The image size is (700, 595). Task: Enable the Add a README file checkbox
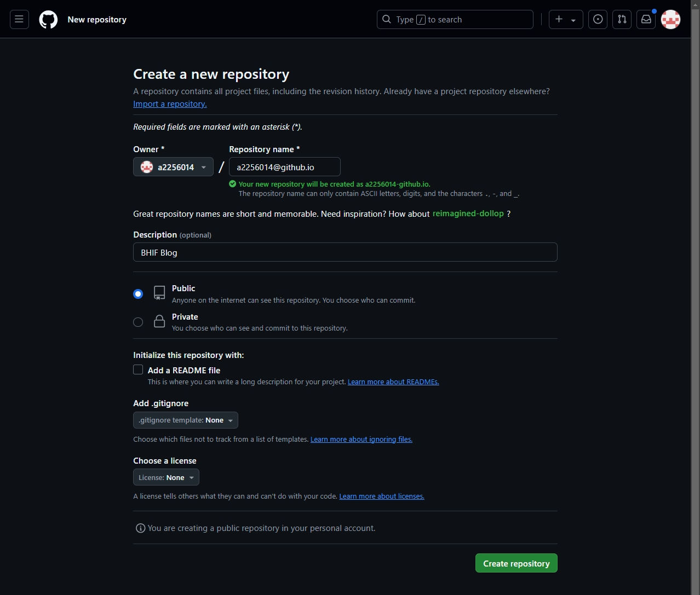138,370
